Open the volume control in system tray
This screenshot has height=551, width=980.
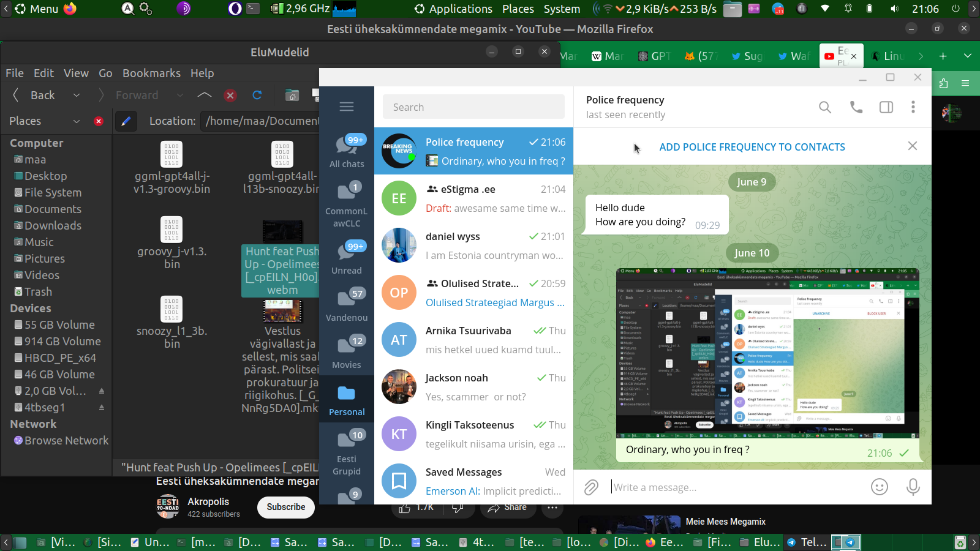pyautogui.click(x=895, y=9)
